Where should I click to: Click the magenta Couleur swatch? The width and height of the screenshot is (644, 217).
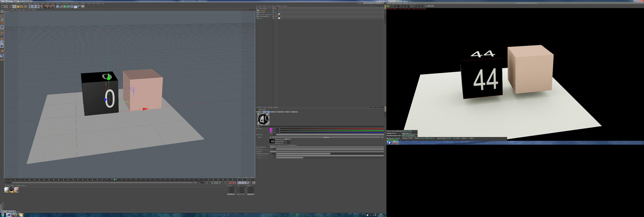pyautogui.click(x=271, y=130)
